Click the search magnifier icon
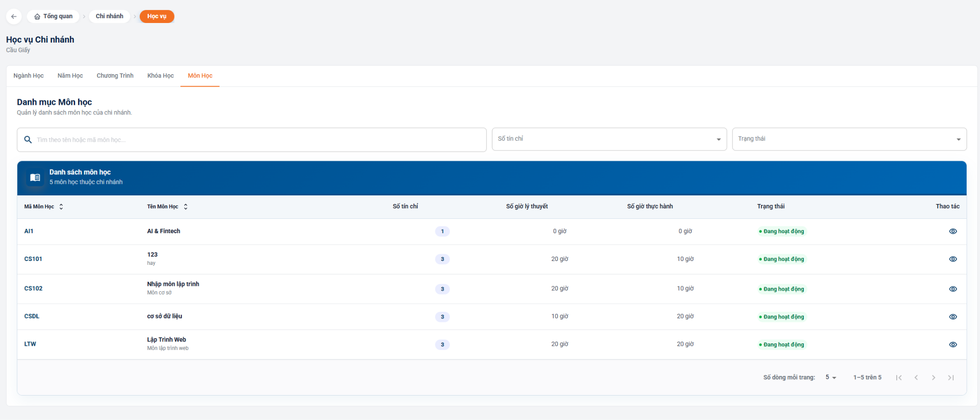The width and height of the screenshot is (980, 420). 28,139
